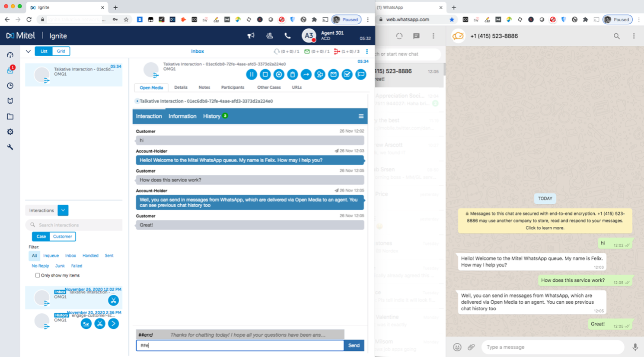Click the scissors icon on the History case

point(100,323)
